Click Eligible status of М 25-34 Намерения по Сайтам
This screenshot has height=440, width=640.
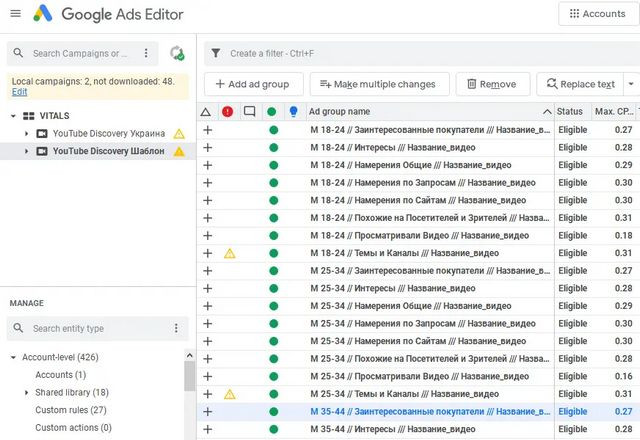573,341
